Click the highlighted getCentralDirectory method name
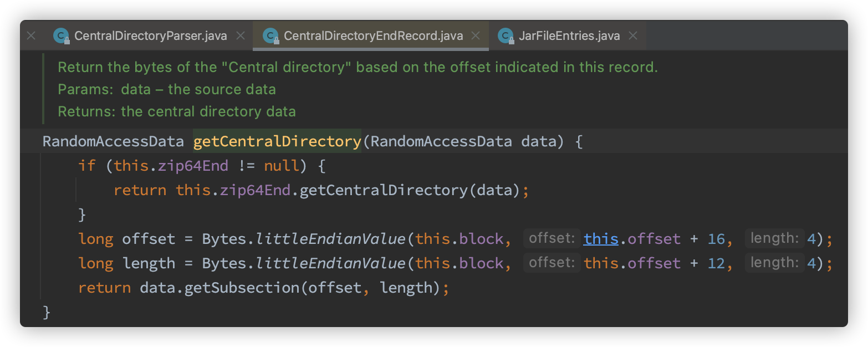The image size is (868, 347). [276, 141]
